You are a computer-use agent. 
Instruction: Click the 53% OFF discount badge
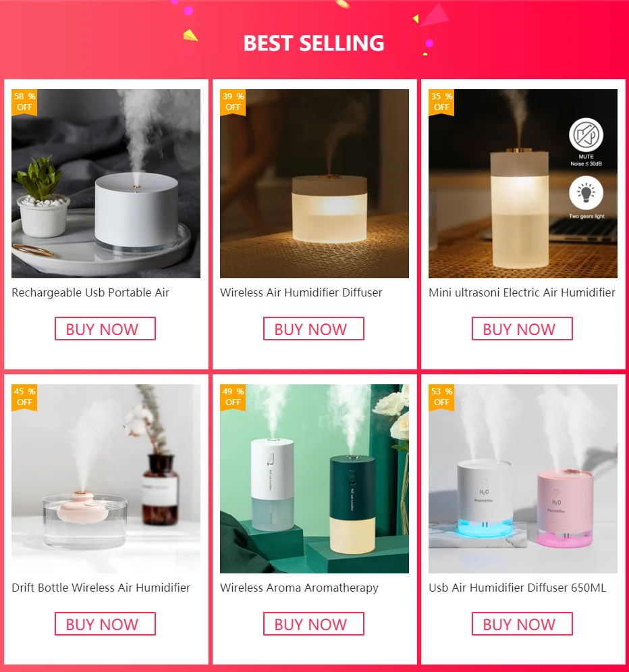click(x=441, y=397)
